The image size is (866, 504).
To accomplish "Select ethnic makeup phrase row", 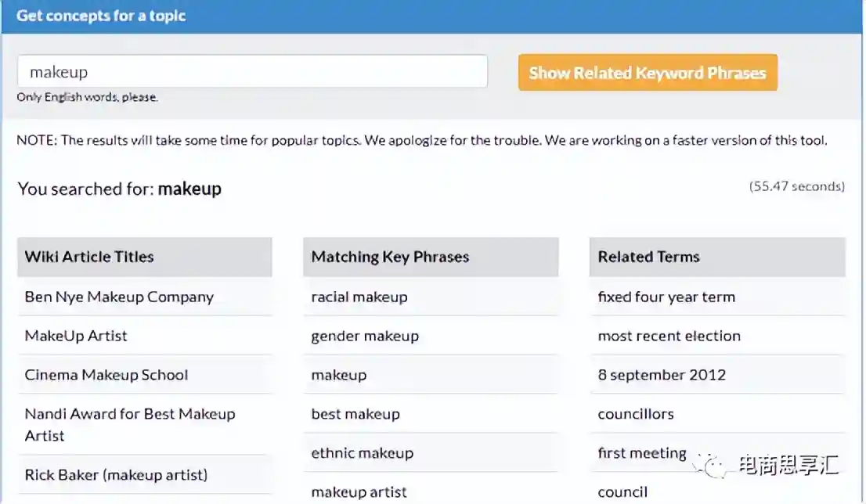I will pyautogui.click(x=362, y=453).
